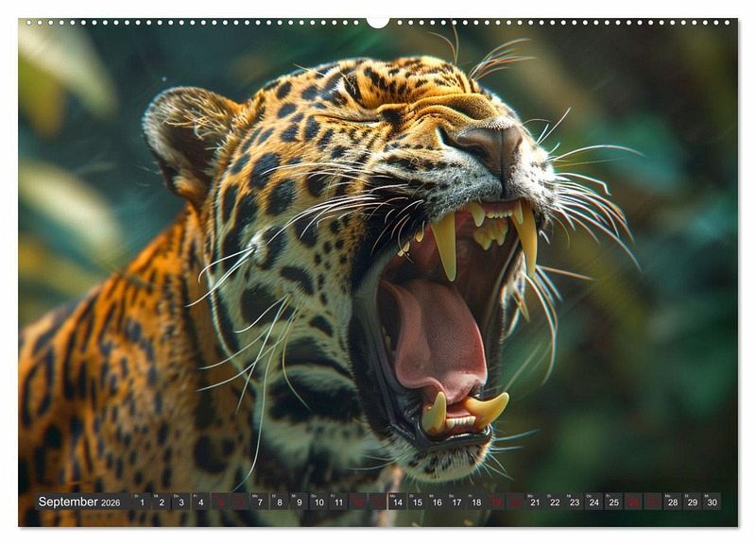
Task: Select day 4 in the calendar strip
Action: pos(200,502)
